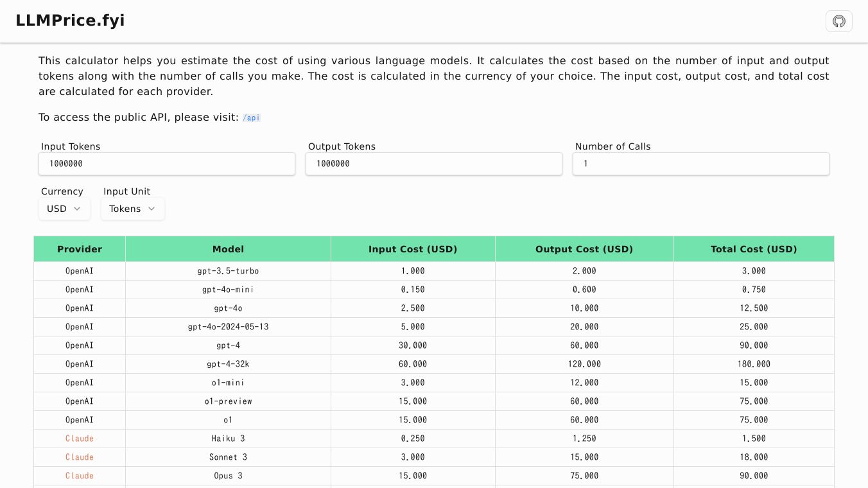Click the Output Tokens input box
The width and height of the screenshot is (868, 488).
pyautogui.click(x=434, y=164)
